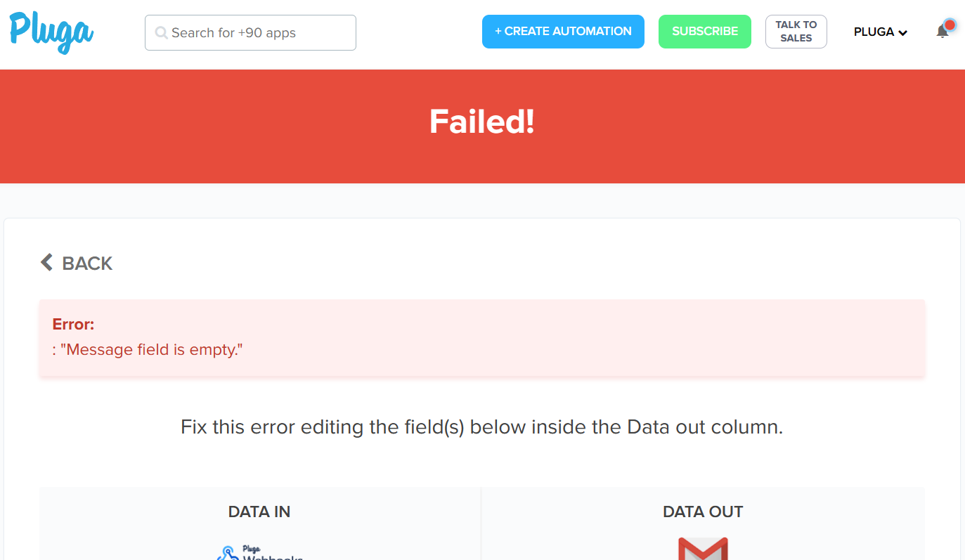Select the Pluga Webhooks logo under Data In

(x=259, y=552)
